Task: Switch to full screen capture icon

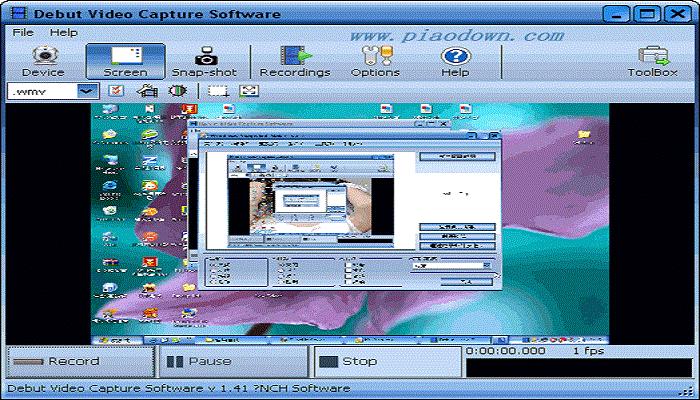Action: coord(249,91)
